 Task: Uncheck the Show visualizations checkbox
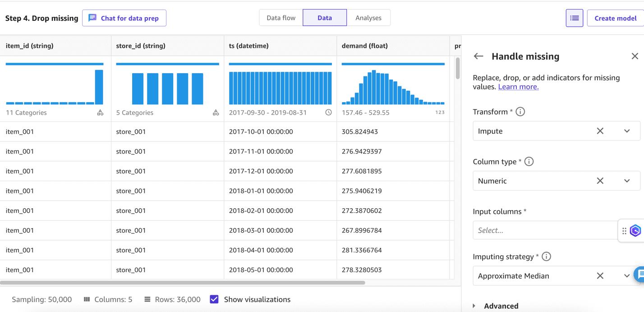click(213, 299)
